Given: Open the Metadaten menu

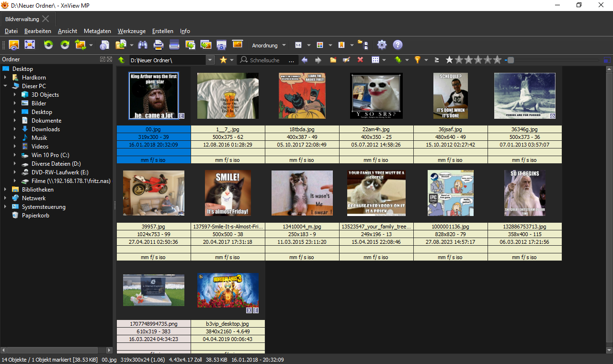Looking at the screenshot, I should click(x=97, y=31).
